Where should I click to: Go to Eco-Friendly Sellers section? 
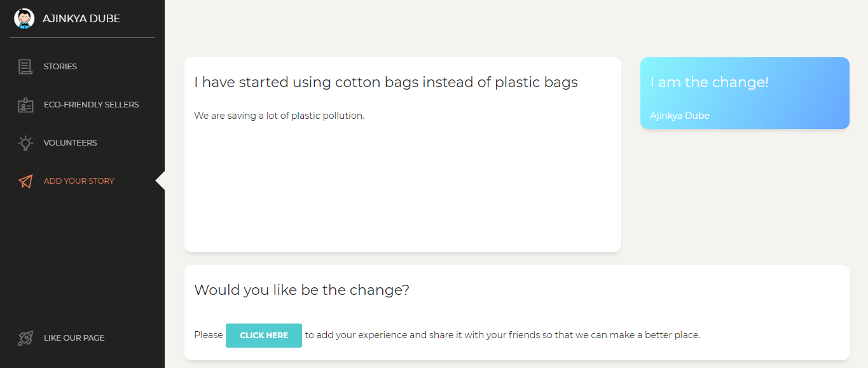[x=91, y=105]
